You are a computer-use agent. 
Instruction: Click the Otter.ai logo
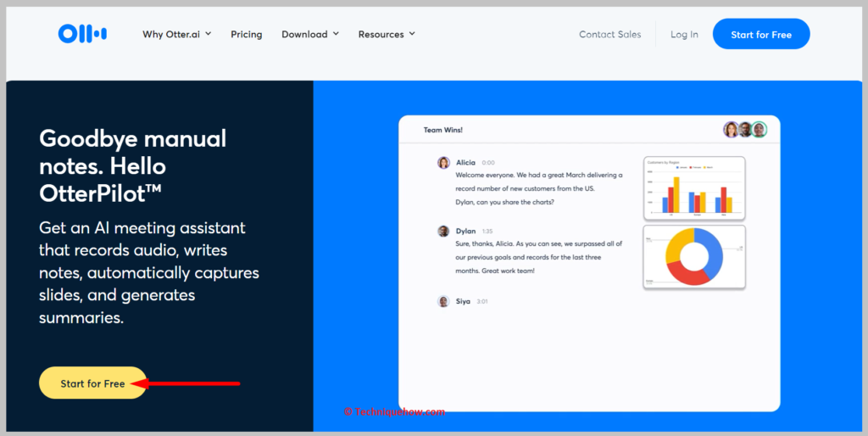pos(82,34)
